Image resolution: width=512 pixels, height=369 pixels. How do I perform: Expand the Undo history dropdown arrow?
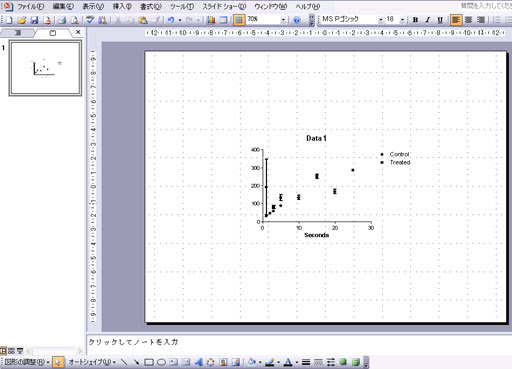(x=180, y=20)
